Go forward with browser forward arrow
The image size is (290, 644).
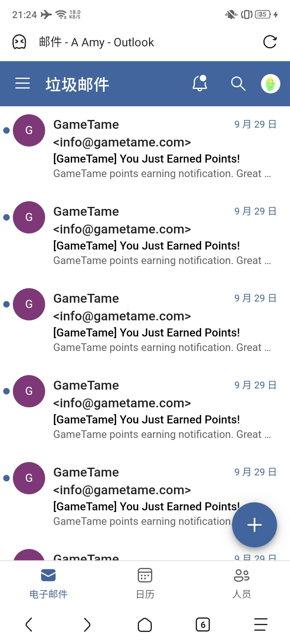pos(87,625)
